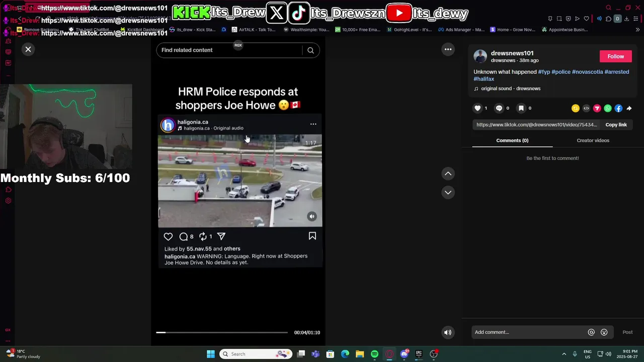The image size is (644, 362).
Task: Click the search magnifier in Find related content
Action: [x=310, y=50]
